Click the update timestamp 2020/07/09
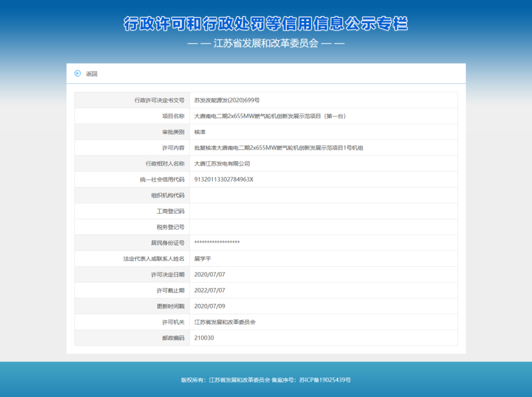The image size is (532, 397). pos(209,306)
